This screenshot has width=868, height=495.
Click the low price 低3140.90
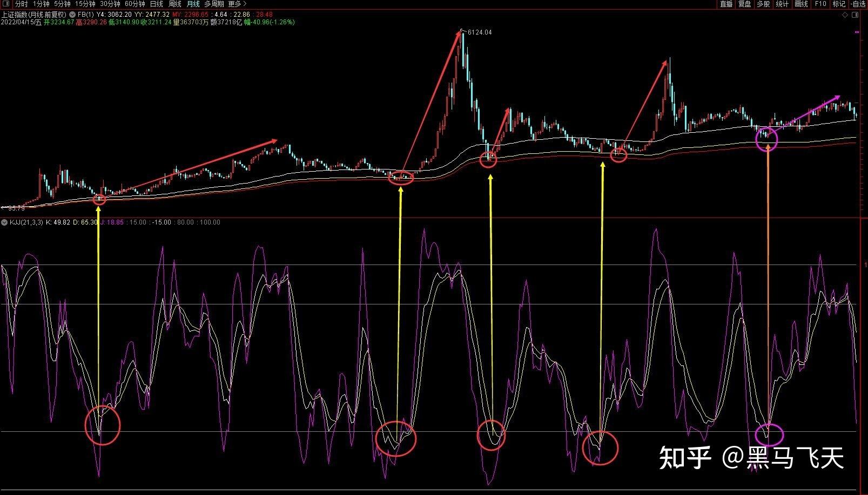coord(124,23)
